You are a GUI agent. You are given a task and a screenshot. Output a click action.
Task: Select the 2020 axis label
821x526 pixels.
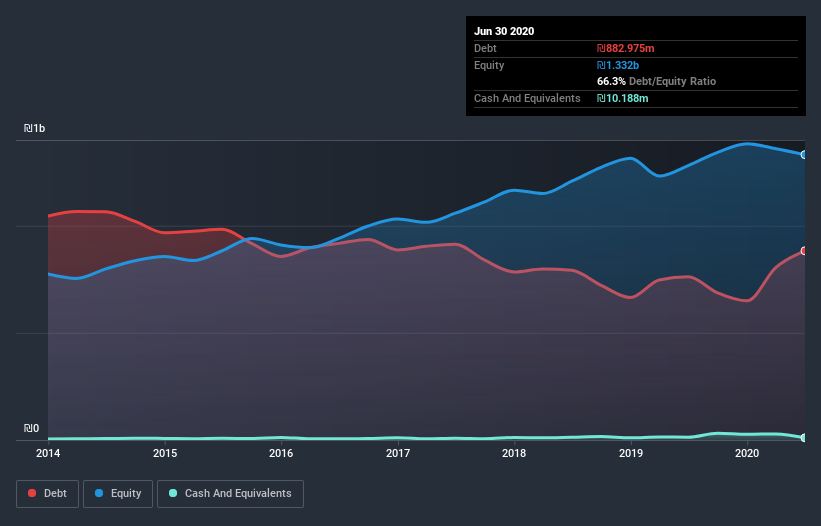point(747,453)
